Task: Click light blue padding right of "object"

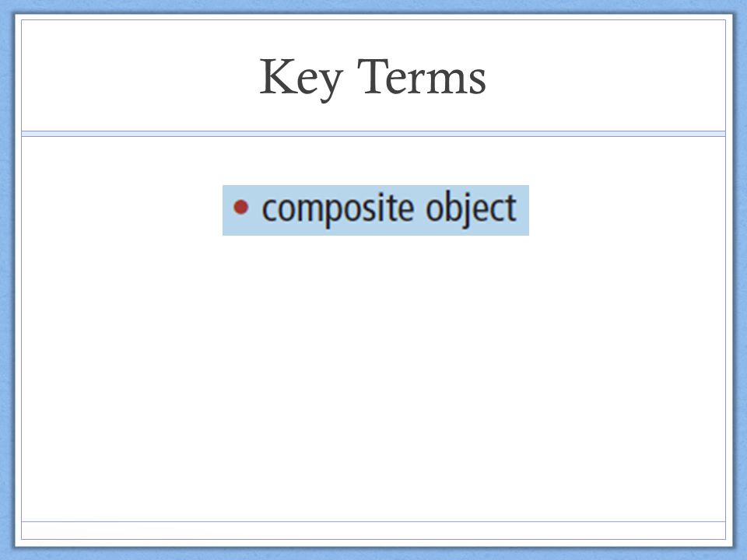Action: pos(523,210)
